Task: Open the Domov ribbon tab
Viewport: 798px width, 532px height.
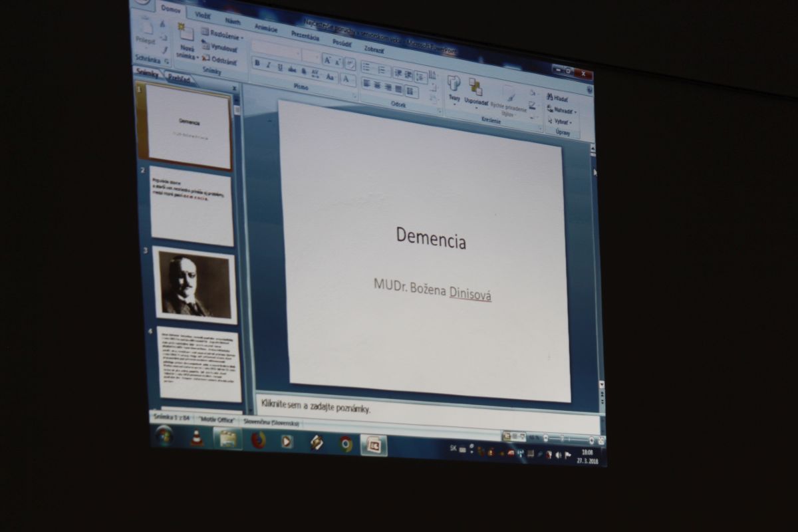Action: pyautogui.click(x=171, y=9)
